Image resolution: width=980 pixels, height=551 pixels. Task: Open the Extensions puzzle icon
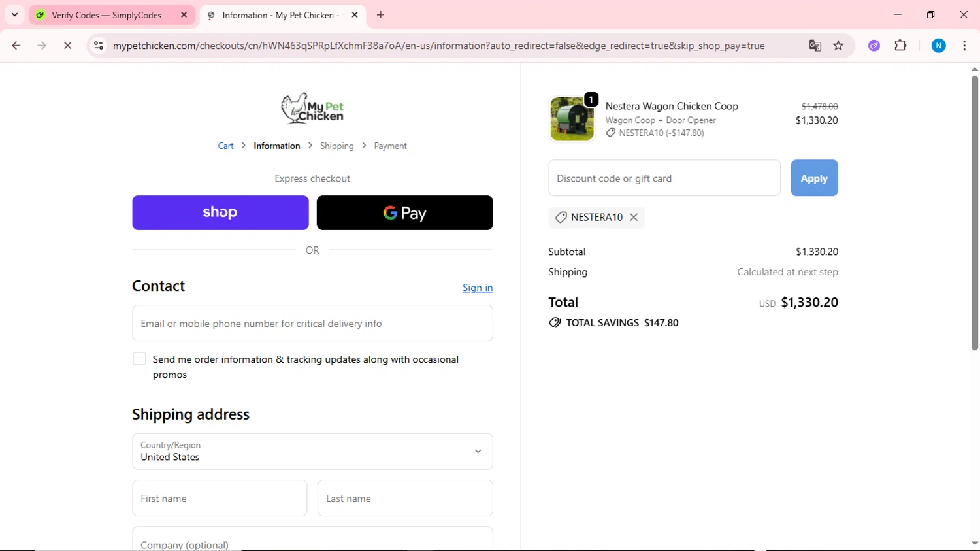pos(900,46)
